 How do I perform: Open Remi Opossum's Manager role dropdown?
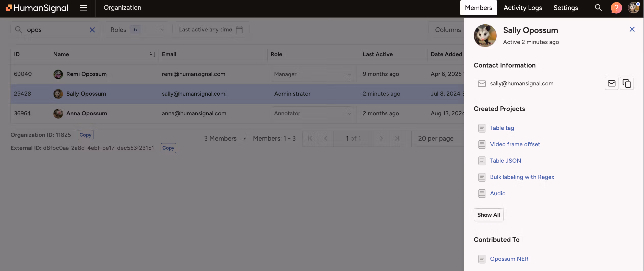coord(349,74)
